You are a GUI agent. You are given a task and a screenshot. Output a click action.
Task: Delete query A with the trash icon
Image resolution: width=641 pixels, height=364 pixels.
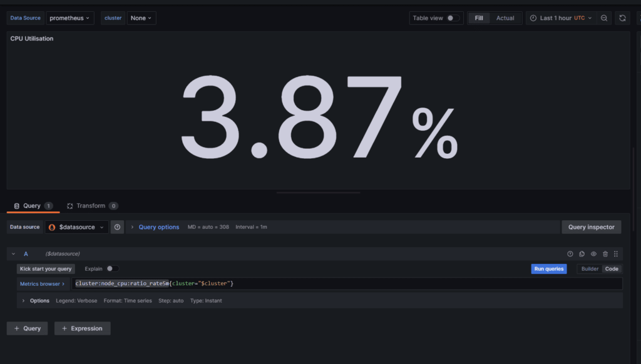[605, 254]
